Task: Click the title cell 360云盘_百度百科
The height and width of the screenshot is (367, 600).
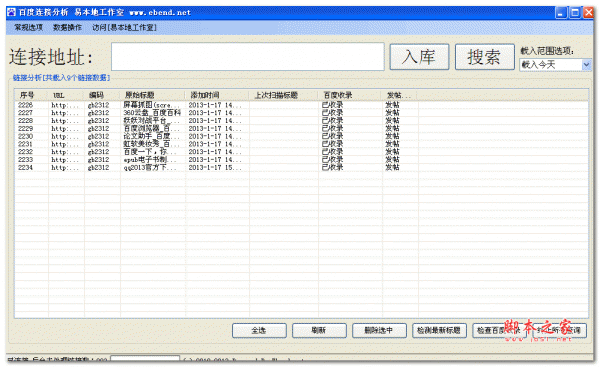Action: point(152,113)
